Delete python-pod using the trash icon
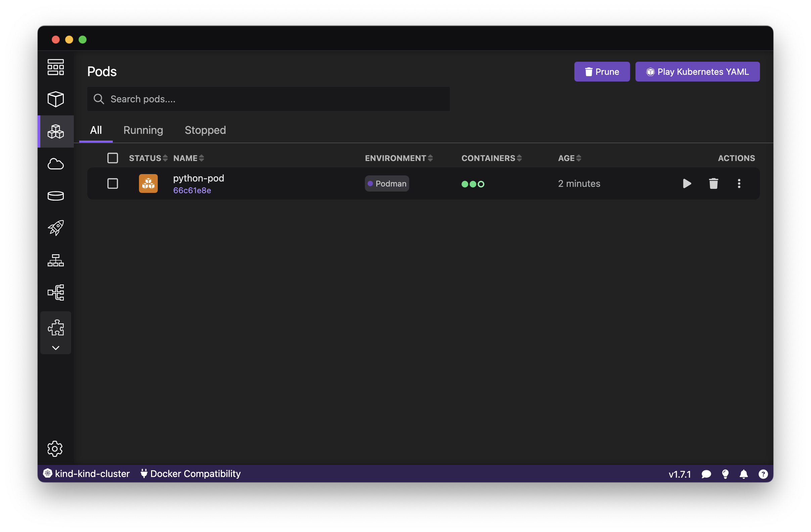The image size is (811, 532). (714, 183)
